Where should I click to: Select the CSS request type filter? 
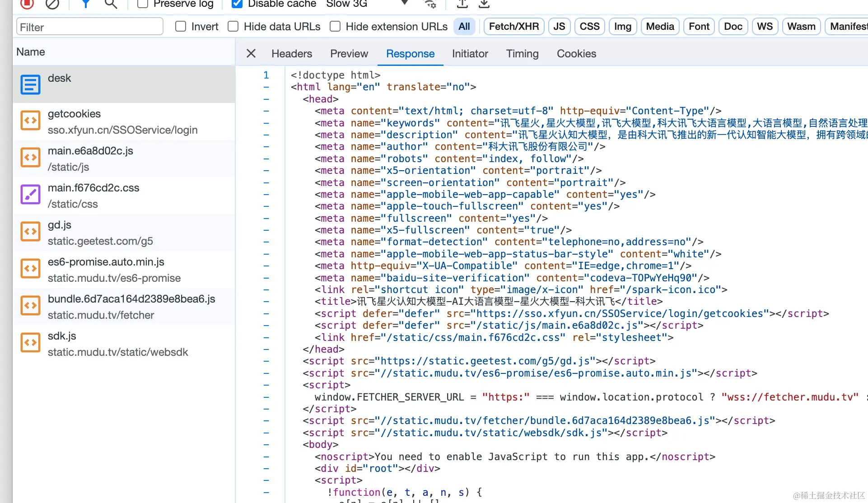click(x=589, y=27)
